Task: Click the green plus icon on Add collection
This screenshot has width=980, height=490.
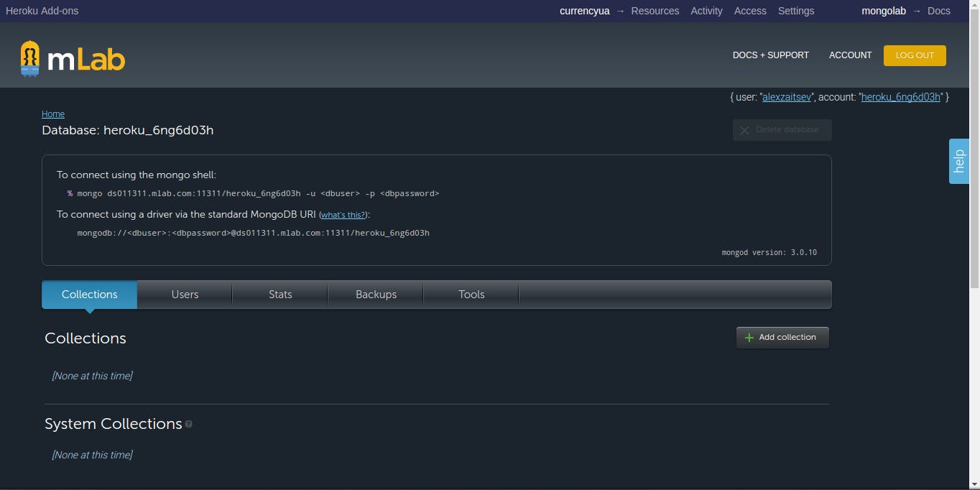Action: [749, 338]
